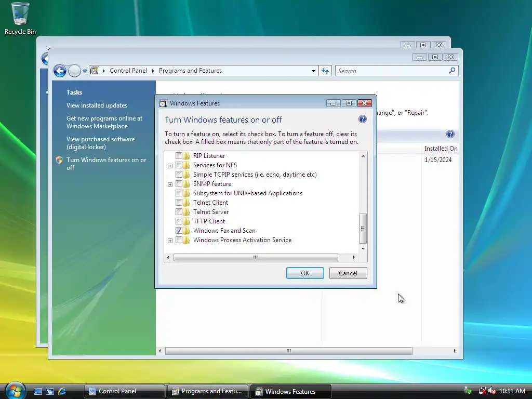Enable the SNMP feature checkbox

179,183
